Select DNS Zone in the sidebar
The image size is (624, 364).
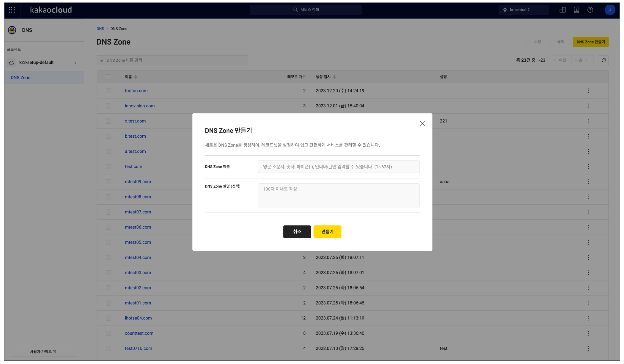[x=44, y=78]
